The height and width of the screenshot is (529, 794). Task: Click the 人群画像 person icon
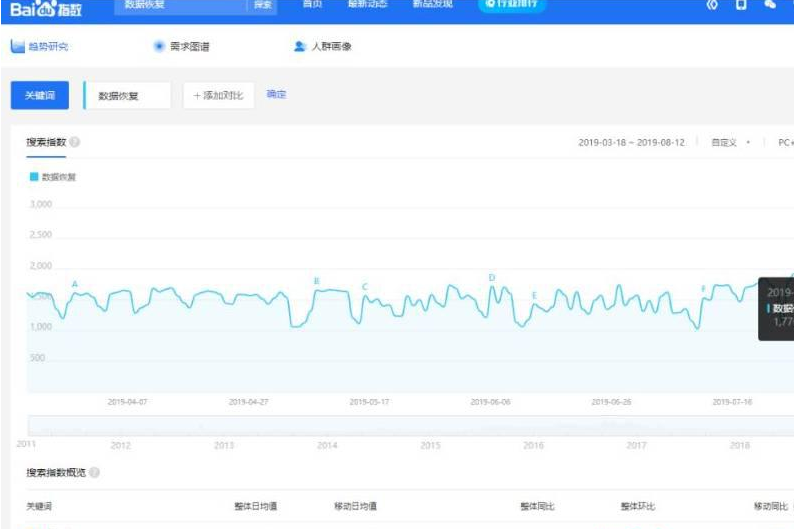tap(300, 47)
